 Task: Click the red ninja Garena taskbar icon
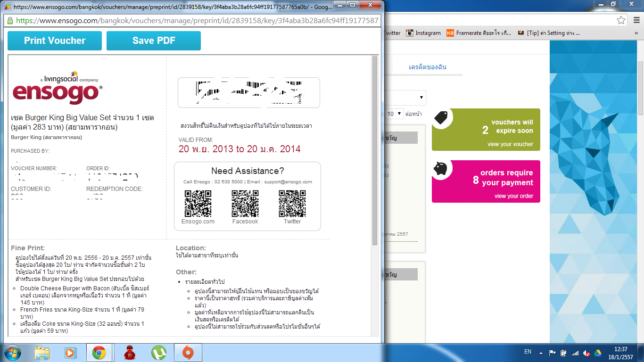tap(130, 353)
